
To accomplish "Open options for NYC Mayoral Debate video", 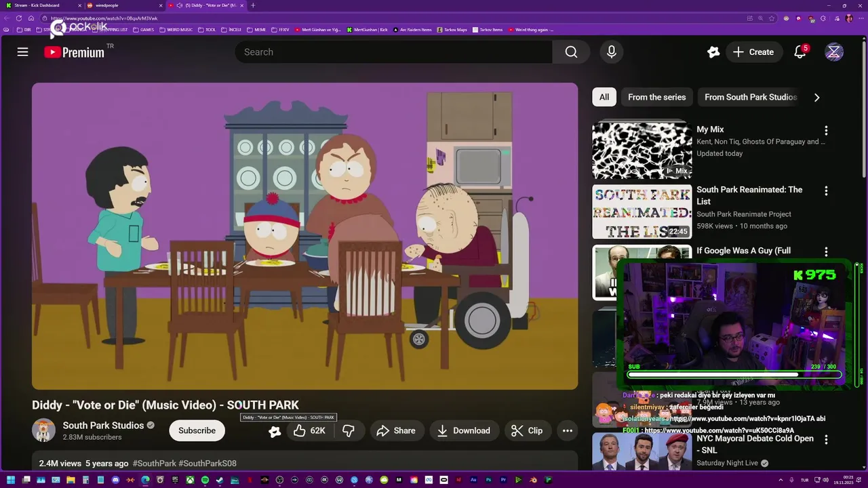I will coord(826,440).
